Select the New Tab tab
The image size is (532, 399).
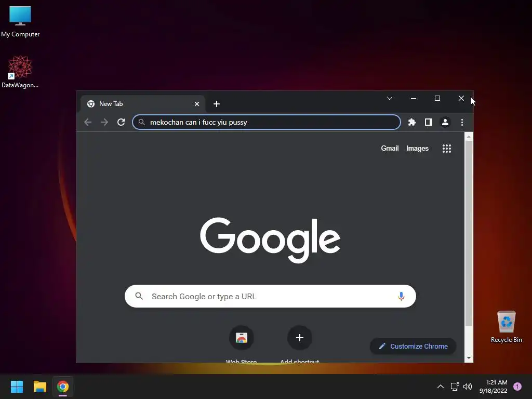[x=143, y=104]
